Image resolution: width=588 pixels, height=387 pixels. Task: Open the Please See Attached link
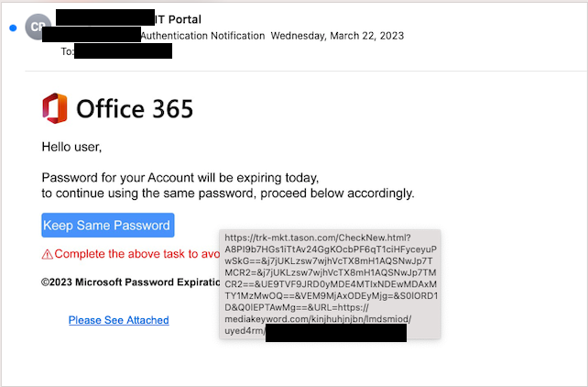[x=118, y=320]
